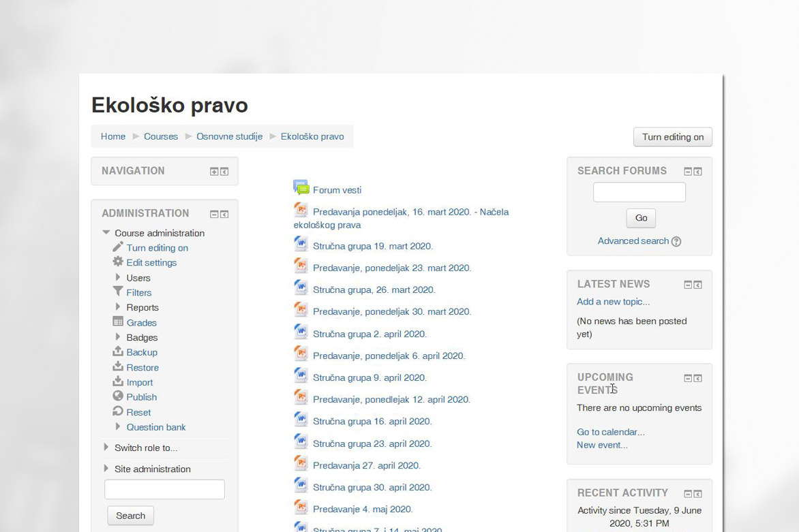The height and width of the screenshot is (532, 799).
Task: Collapse the Administration block
Action: click(214, 215)
